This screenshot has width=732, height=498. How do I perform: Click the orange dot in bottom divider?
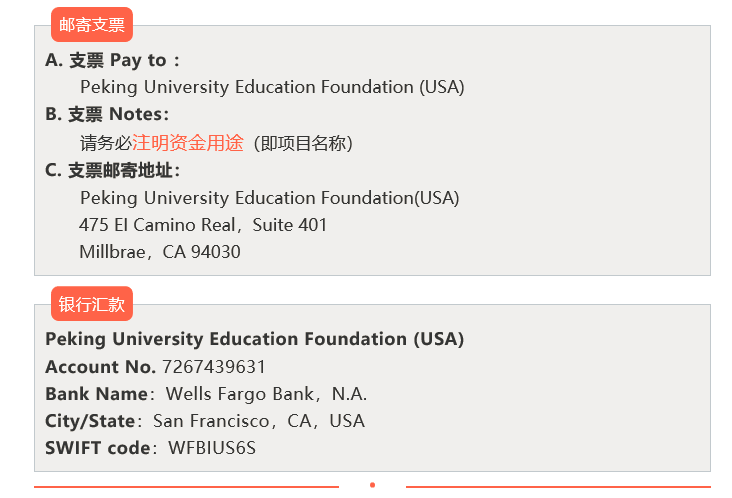373,485
